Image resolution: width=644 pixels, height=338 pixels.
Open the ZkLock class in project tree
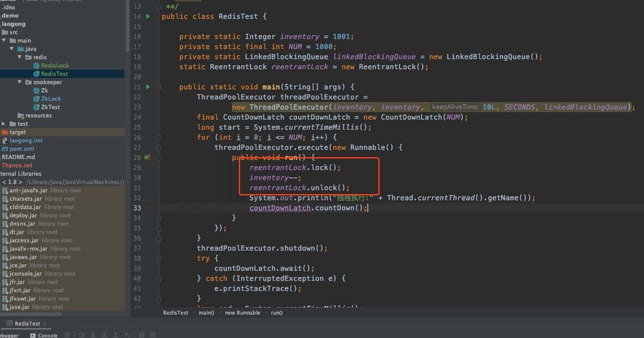tap(50, 99)
